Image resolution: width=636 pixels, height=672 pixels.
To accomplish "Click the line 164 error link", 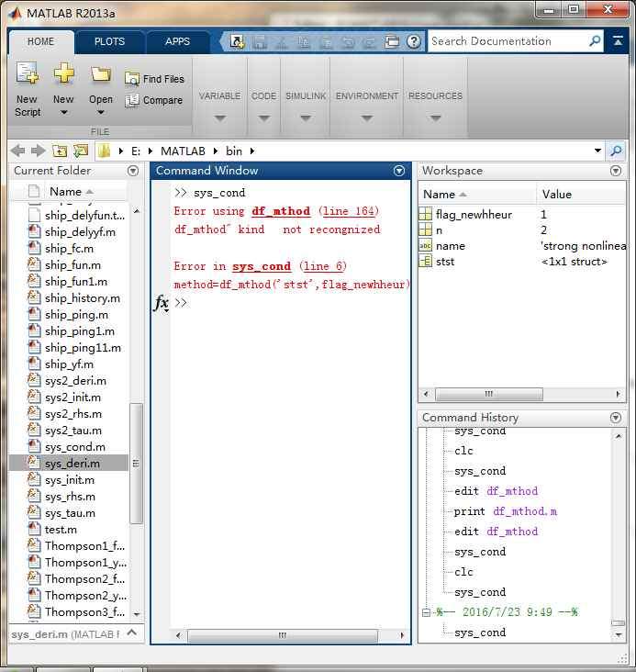I will pyautogui.click(x=349, y=211).
